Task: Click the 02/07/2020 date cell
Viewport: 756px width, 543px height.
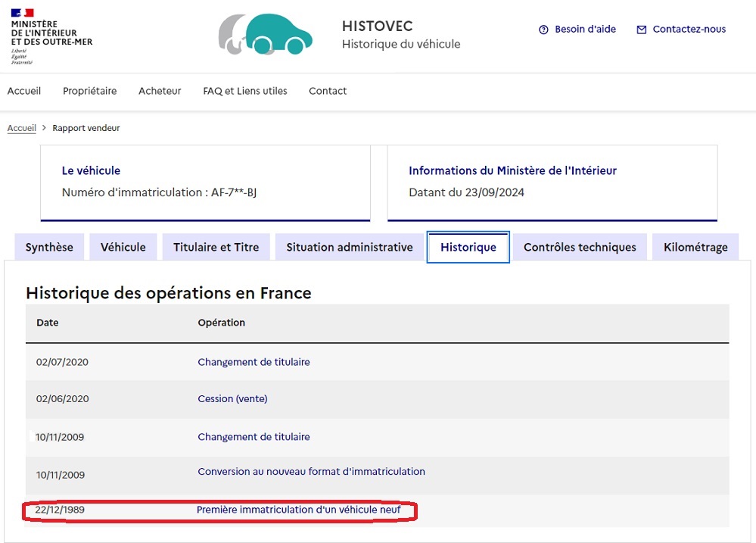Action: pyautogui.click(x=62, y=362)
